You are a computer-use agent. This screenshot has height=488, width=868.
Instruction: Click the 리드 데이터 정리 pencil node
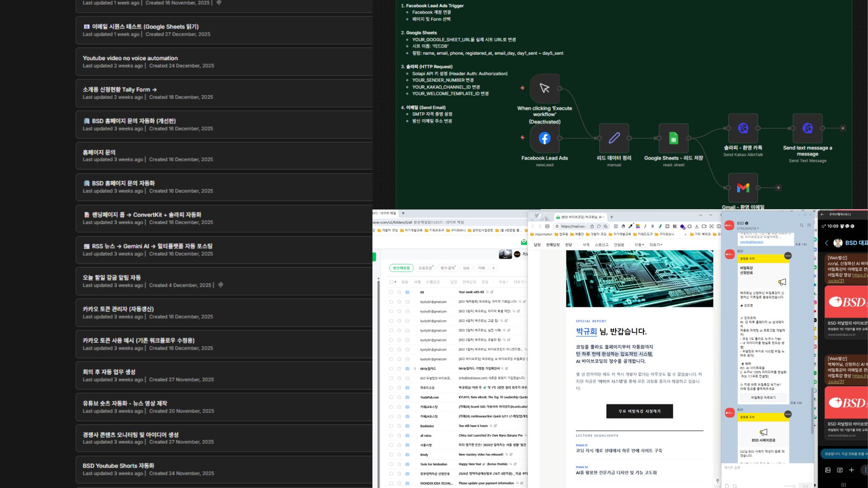[x=614, y=138]
